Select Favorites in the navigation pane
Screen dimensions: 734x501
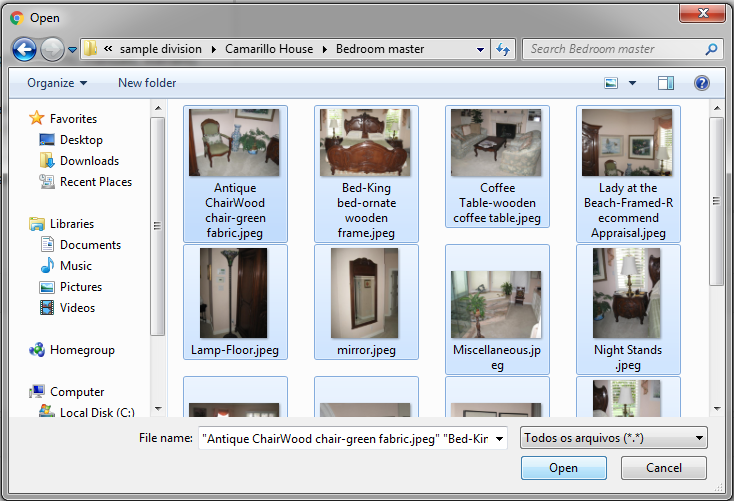tap(73, 119)
